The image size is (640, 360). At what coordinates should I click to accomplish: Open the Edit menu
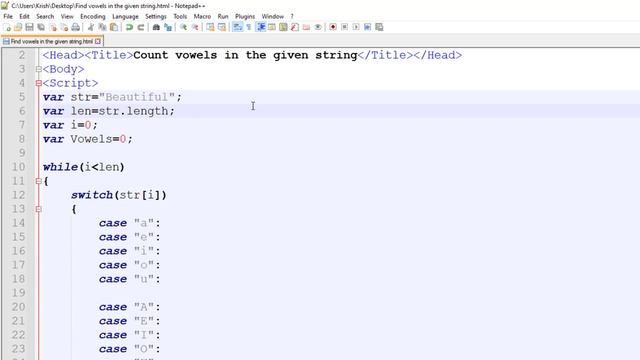24,16
